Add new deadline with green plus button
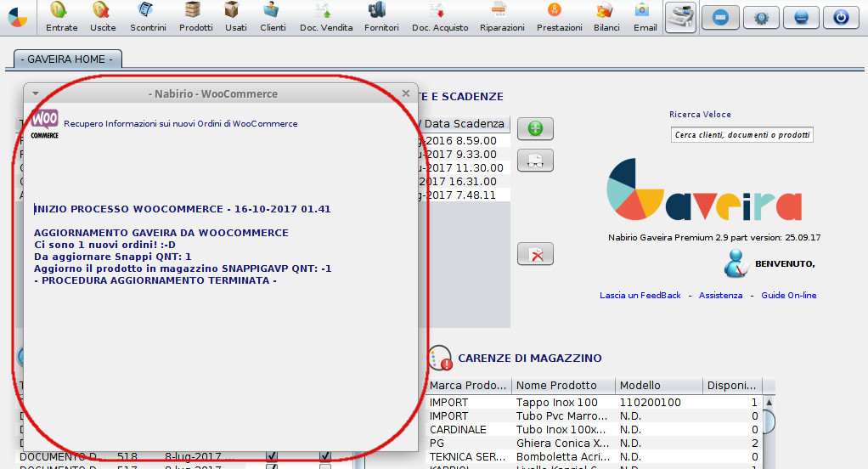The image size is (868, 469). [x=535, y=128]
